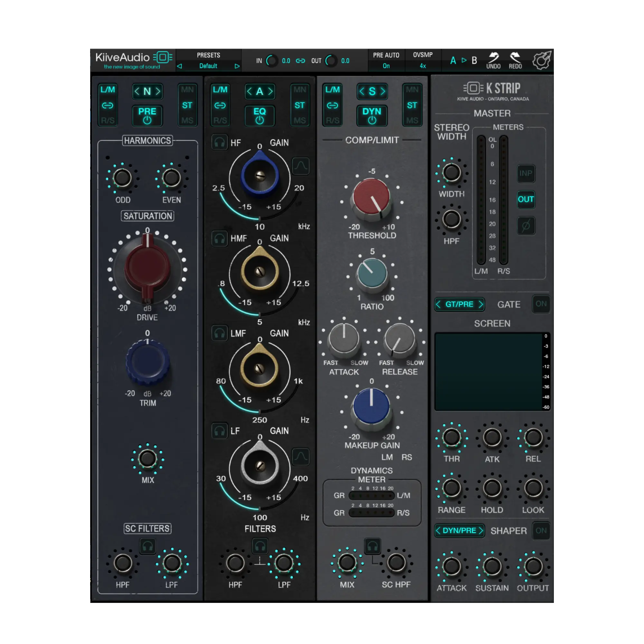Image resolution: width=644 pixels, height=644 pixels.
Task: Toggle the HF bell shape icon
Action: [300, 166]
